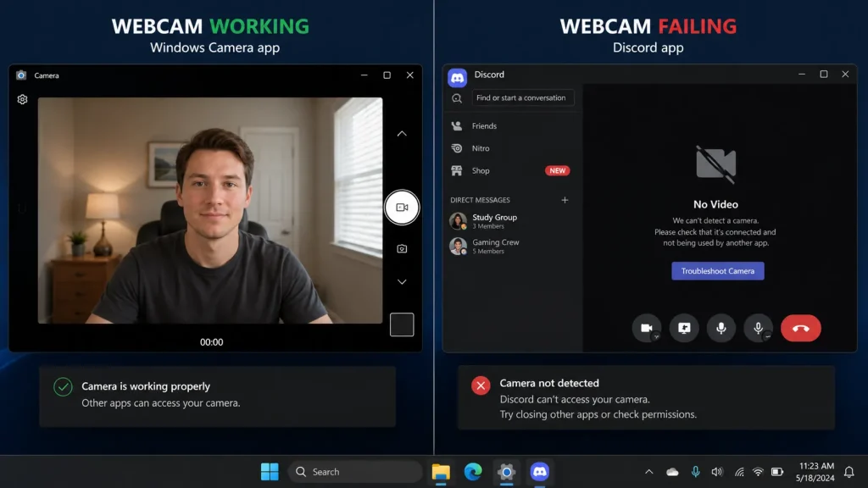Open microphone options button with dropdown arrow
The width and height of the screenshot is (868, 488).
coord(759,328)
